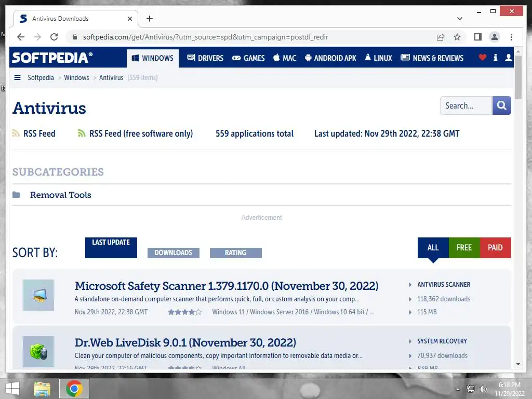The width and height of the screenshot is (532, 399).
Task: Open the ANDROID APK section
Action: 330,58
